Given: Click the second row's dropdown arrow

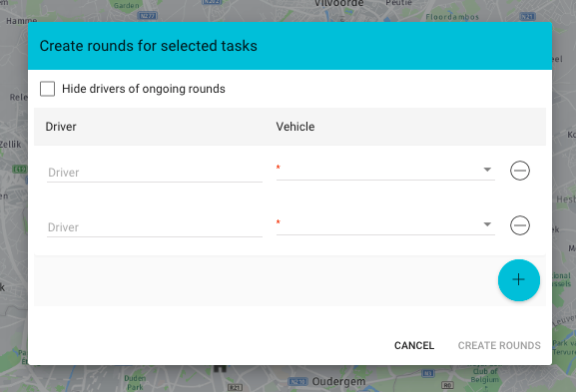Looking at the screenshot, I should [x=487, y=224].
